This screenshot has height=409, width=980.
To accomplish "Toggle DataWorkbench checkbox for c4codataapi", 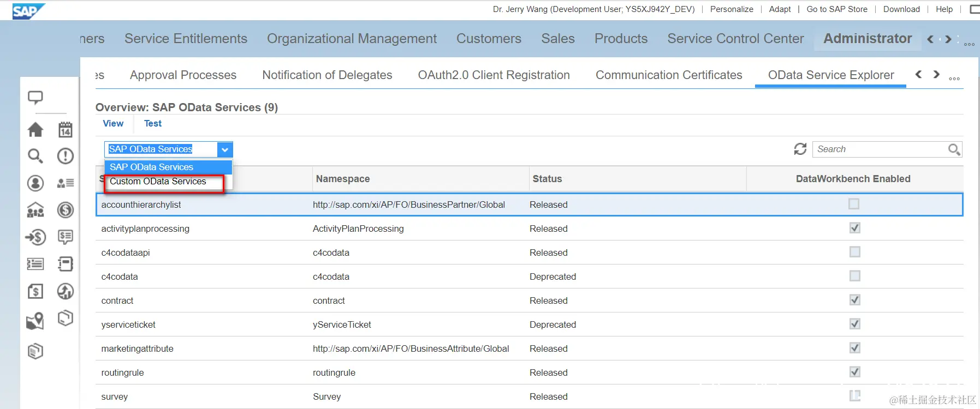I will (855, 252).
